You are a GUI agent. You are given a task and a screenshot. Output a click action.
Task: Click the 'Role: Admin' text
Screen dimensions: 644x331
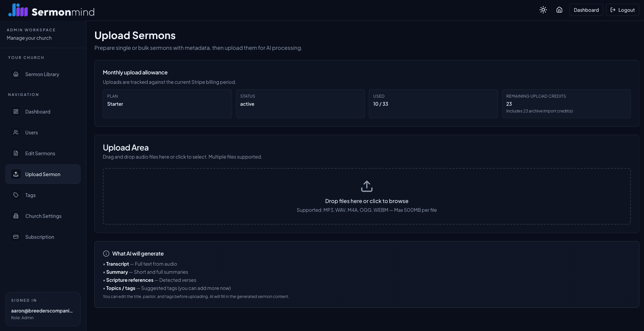pos(22,318)
